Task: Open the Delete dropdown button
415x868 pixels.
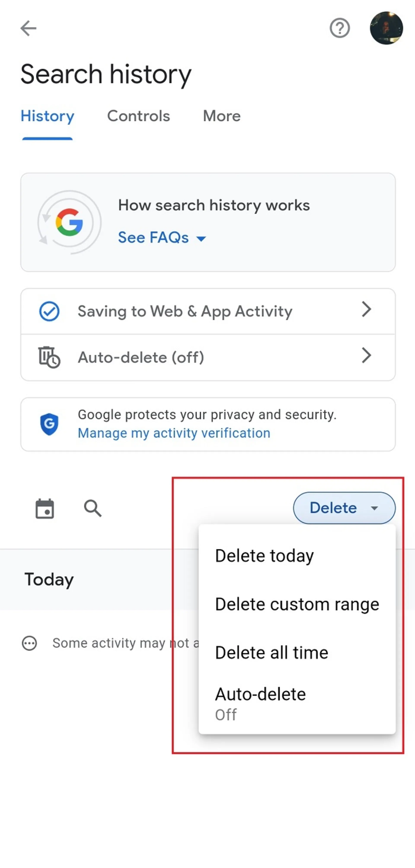Action: click(344, 508)
